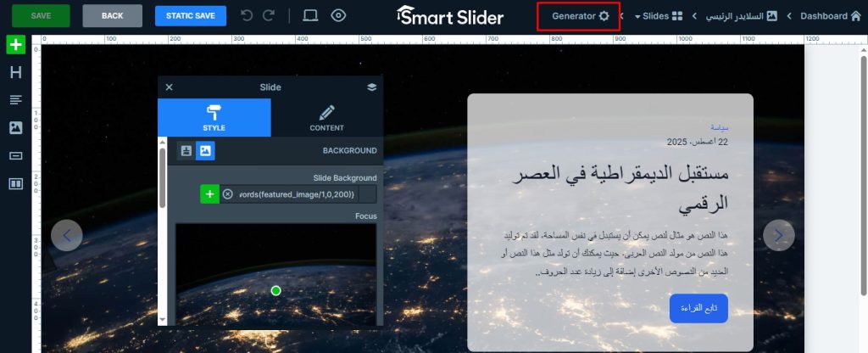Click the Slide Background input field
This screenshot has height=353, width=868.
coord(298,194)
